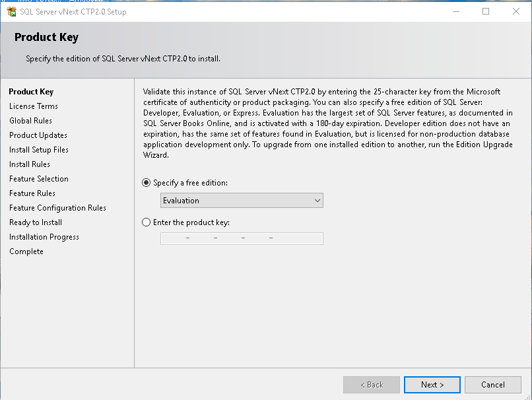Select the Installation Progress step
Viewport: 532px width, 400px height.
(x=44, y=237)
